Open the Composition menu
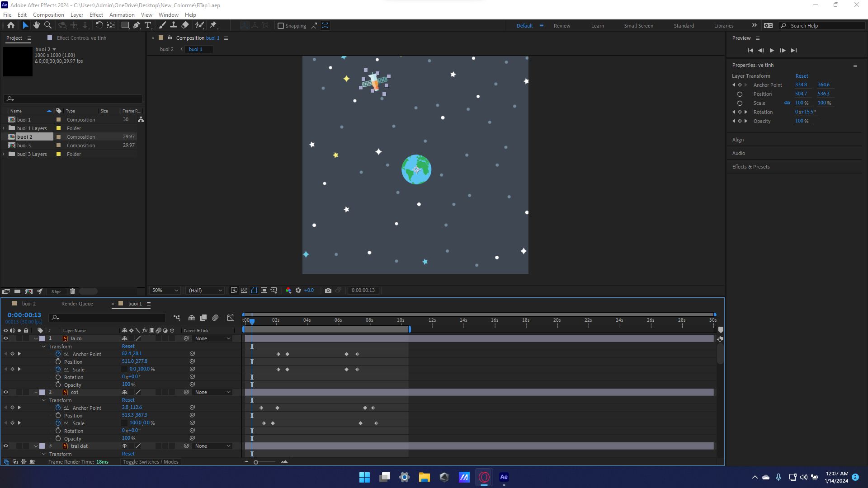 (x=48, y=14)
